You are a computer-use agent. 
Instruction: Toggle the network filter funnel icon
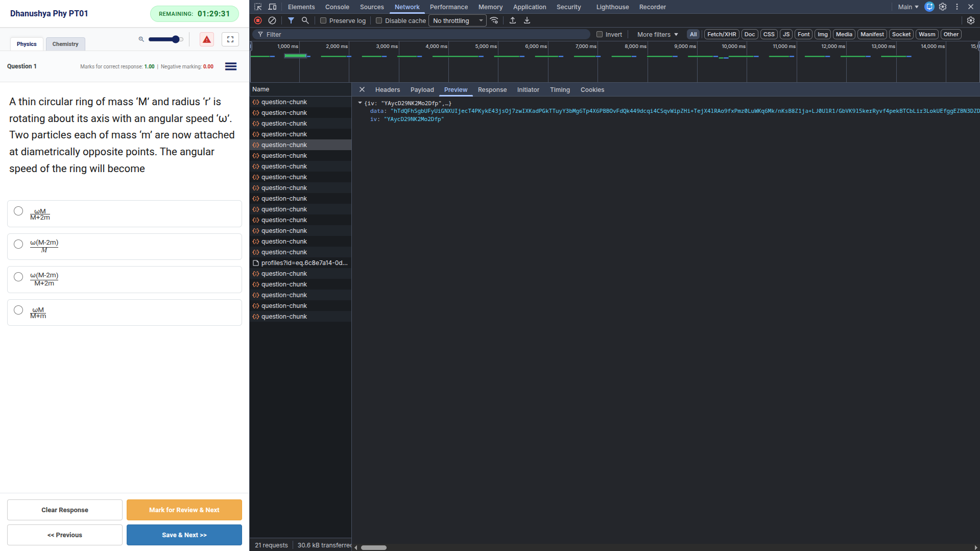pyautogui.click(x=291, y=20)
